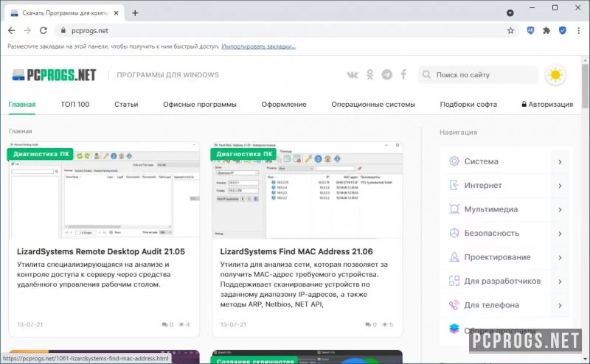Screen dimensions: 590x364
Task: Open the extensions puzzle icon
Action: click(546, 30)
